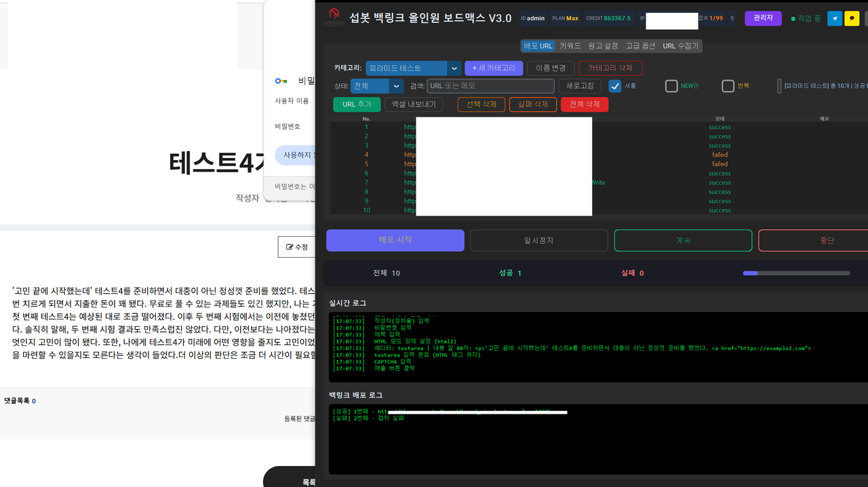
Task: Click the 비밀번호 label in password popup
Action: pos(288,127)
